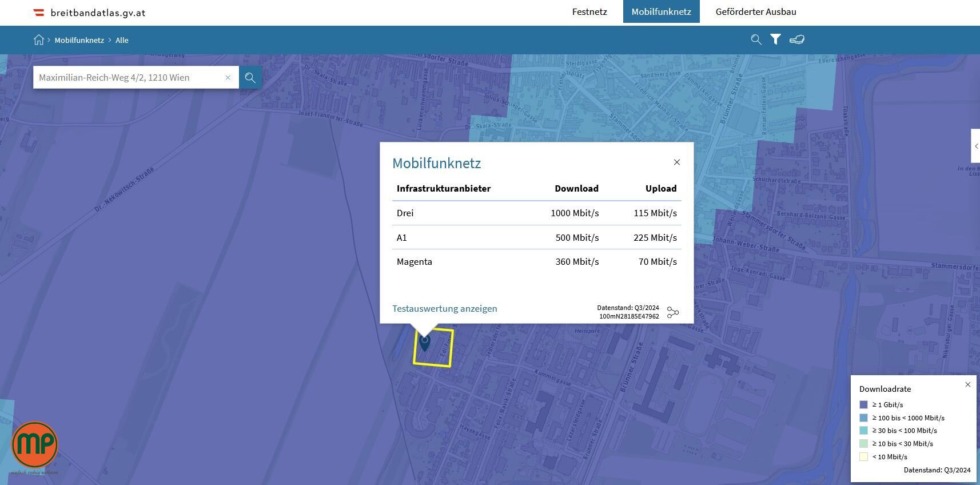Select the Upload column header
This screenshot has height=485, width=980.
click(x=661, y=188)
